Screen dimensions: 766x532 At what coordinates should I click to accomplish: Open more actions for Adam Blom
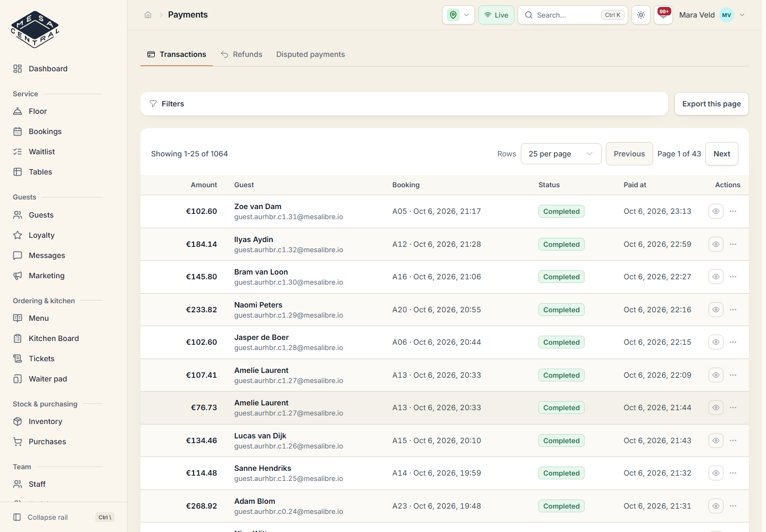point(733,506)
